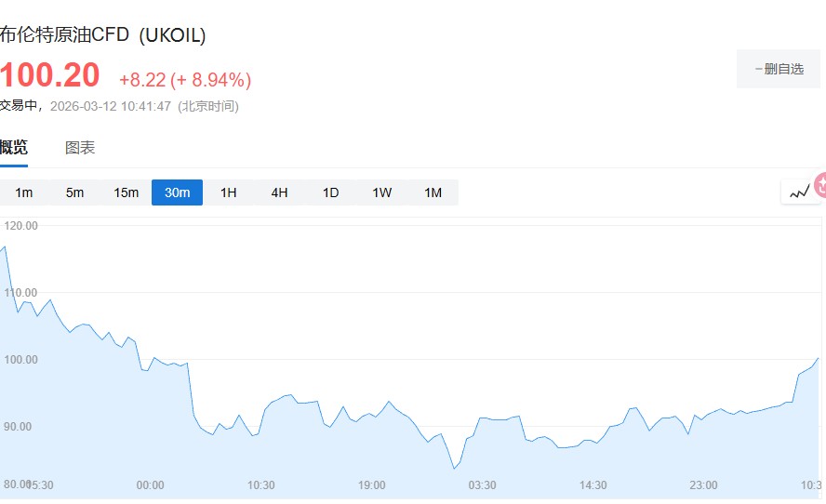Remove from watchlist via 删自选 button

click(779, 69)
